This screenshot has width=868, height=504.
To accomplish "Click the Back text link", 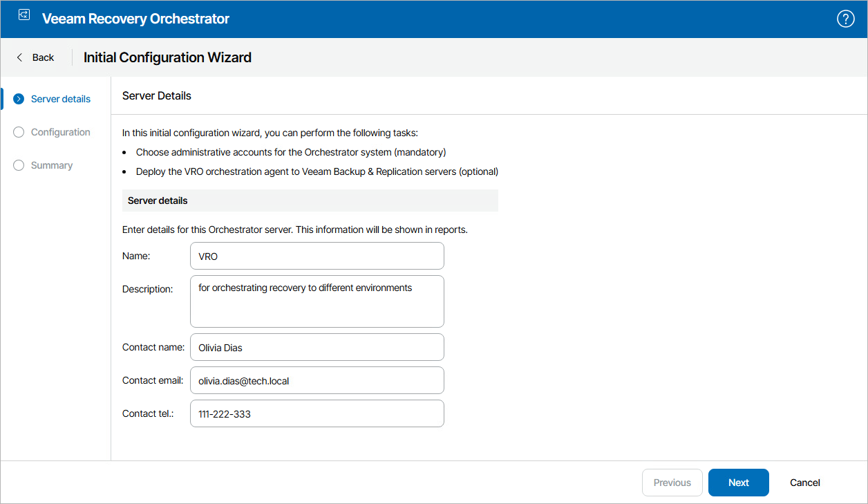I will pyautogui.click(x=43, y=57).
